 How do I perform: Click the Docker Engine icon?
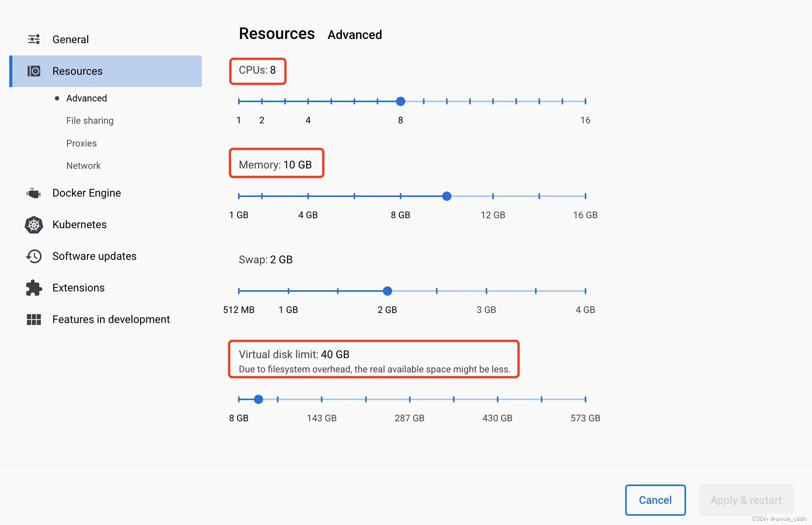34,193
